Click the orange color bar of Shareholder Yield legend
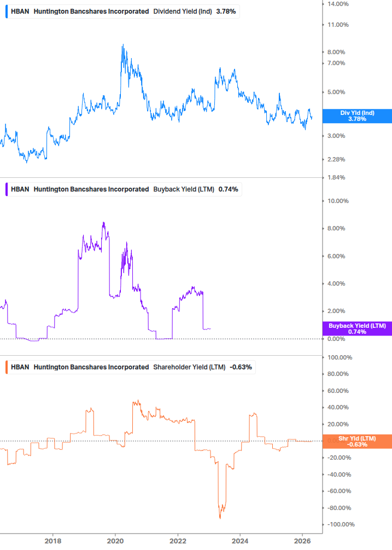The height and width of the screenshot is (550, 392). tap(7, 367)
